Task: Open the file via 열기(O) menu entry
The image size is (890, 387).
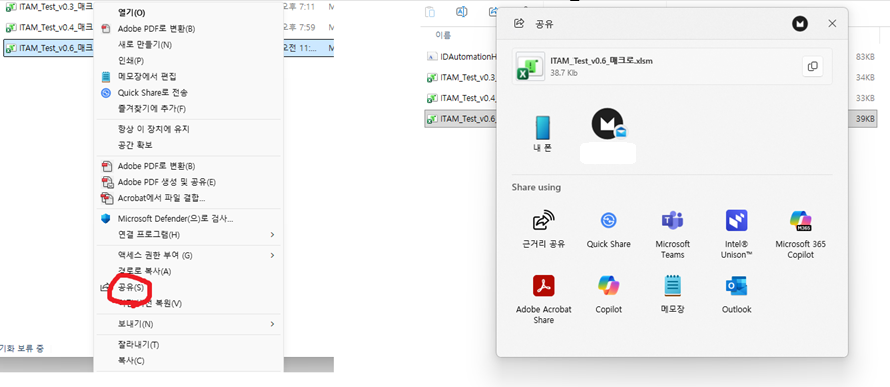Action: [131, 12]
